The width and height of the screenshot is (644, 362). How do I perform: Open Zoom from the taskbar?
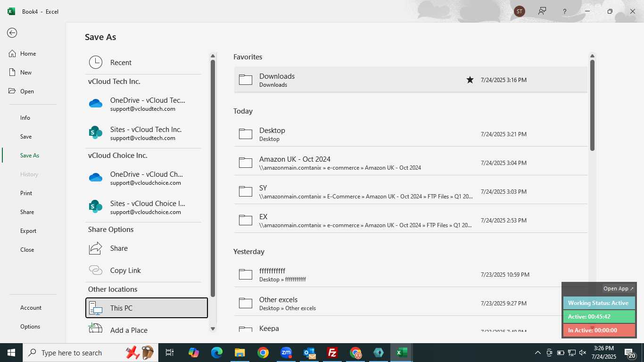(x=286, y=353)
